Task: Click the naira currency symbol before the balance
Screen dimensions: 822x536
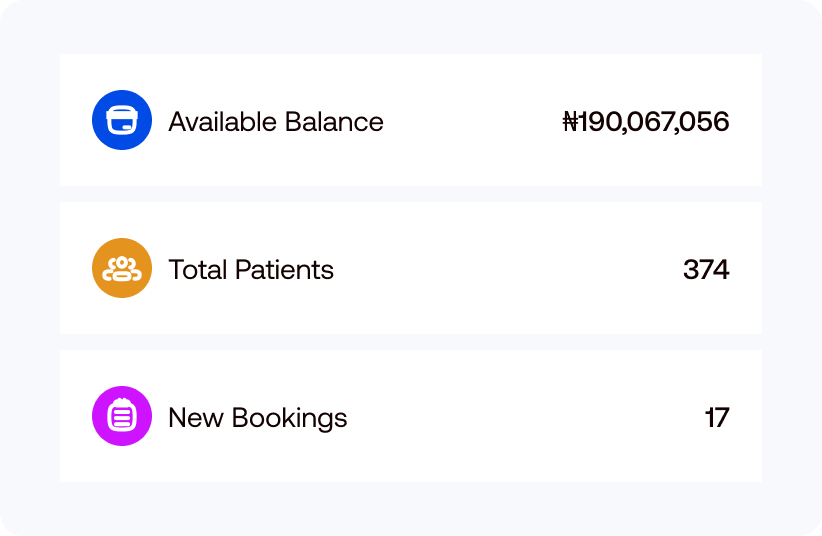Action: tap(571, 122)
